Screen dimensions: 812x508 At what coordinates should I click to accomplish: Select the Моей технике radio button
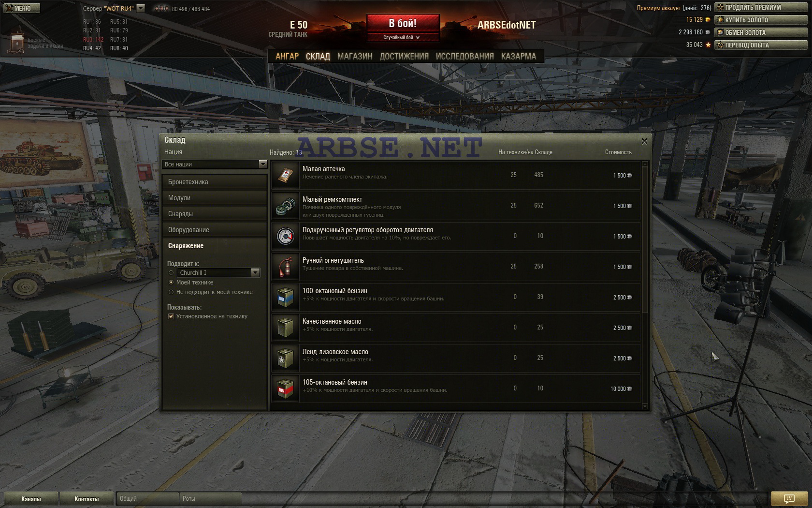(x=171, y=283)
